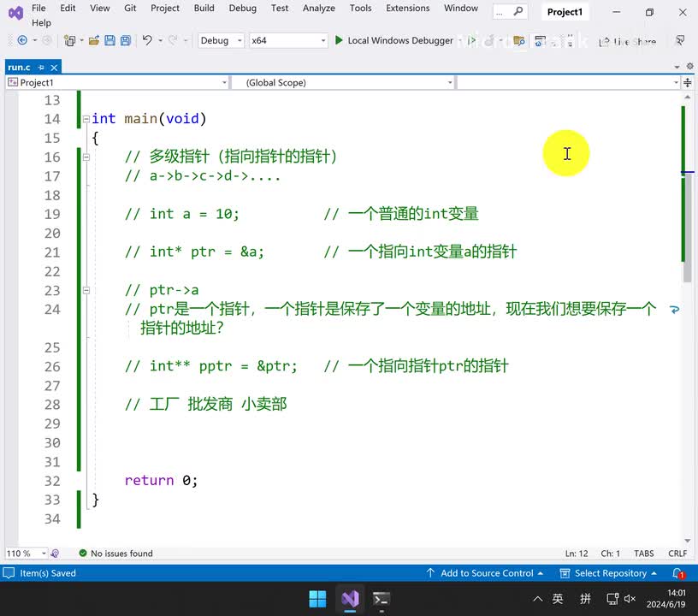
Task: Open the debugger target dropdown arrow
Action: 460,40
